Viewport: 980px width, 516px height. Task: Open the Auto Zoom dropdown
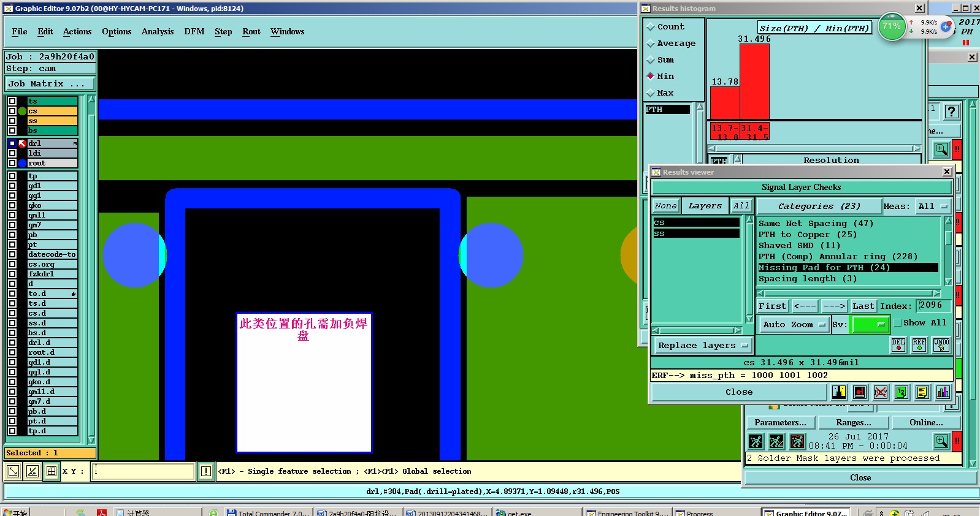pyautogui.click(x=794, y=325)
